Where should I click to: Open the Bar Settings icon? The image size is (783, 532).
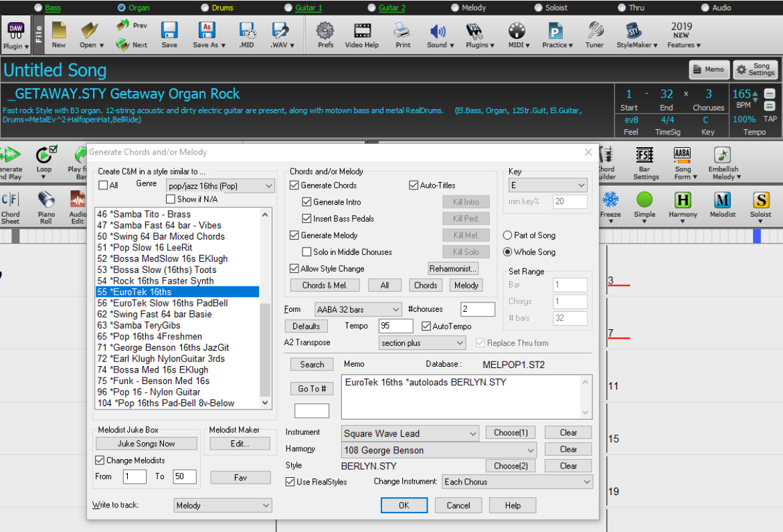[x=646, y=163]
